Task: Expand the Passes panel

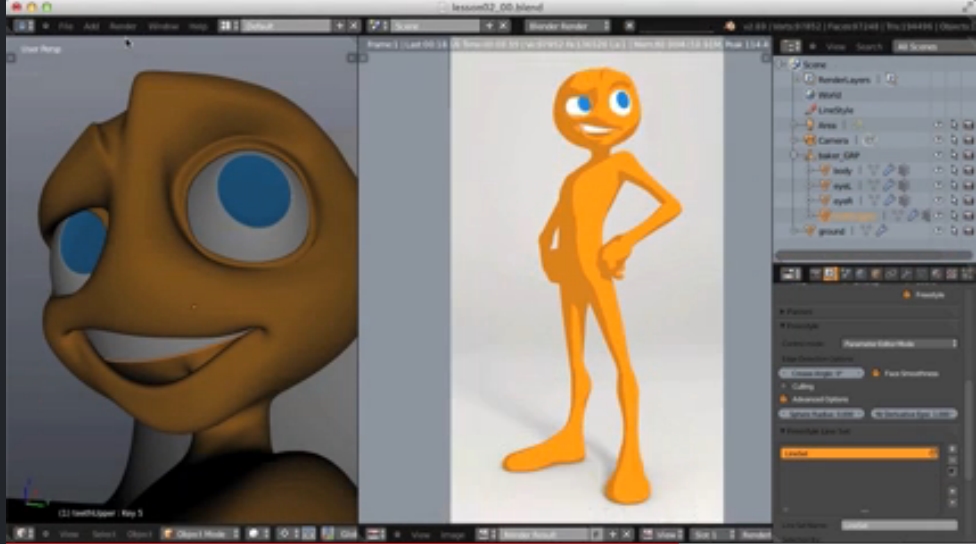Action: tap(783, 311)
